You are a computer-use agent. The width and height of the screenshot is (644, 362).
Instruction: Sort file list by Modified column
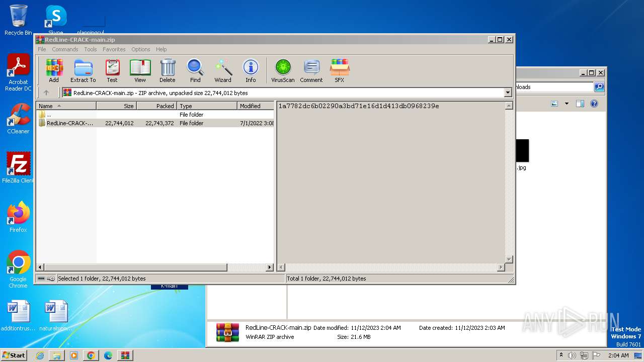256,106
